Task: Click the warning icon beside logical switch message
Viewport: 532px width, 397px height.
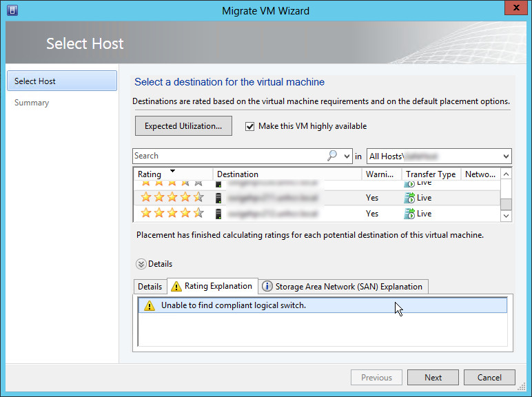Action: tap(150, 305)
